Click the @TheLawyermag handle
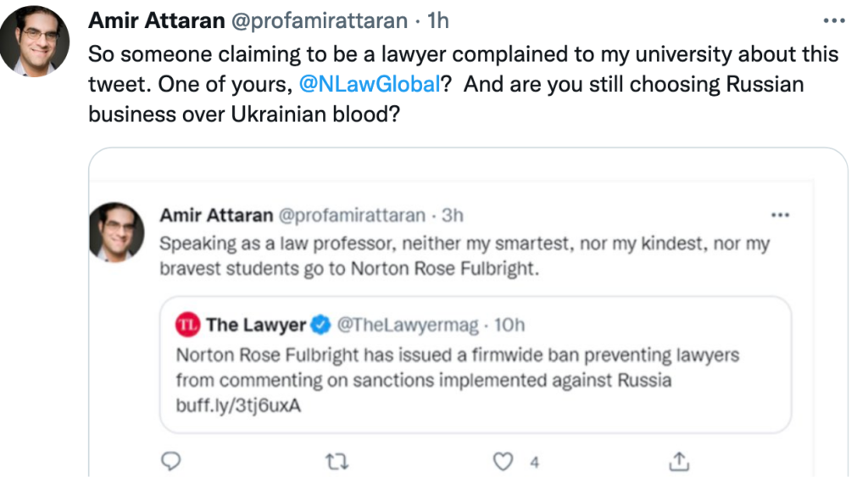The height and width of the screenshot is (480, 868). (x=406, y=325)
